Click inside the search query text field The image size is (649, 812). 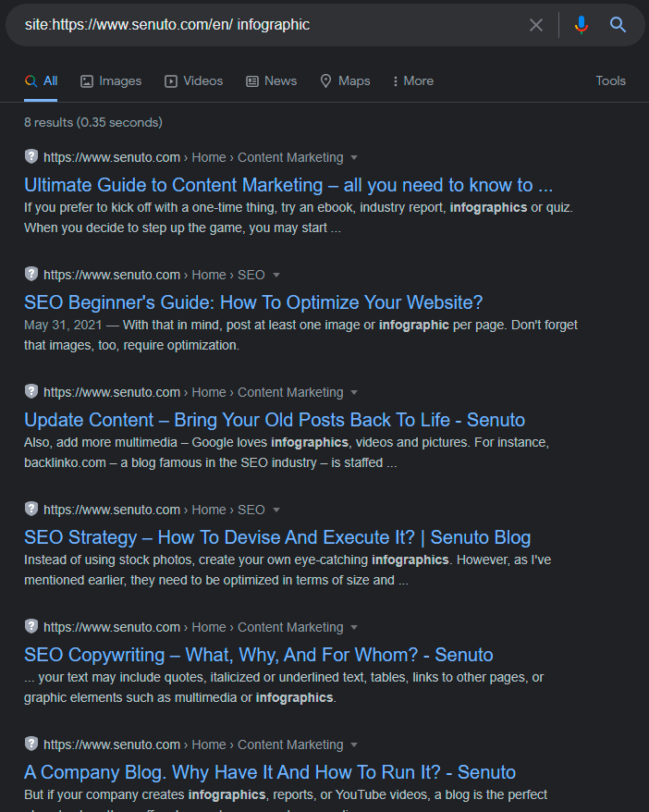[269, 25]
